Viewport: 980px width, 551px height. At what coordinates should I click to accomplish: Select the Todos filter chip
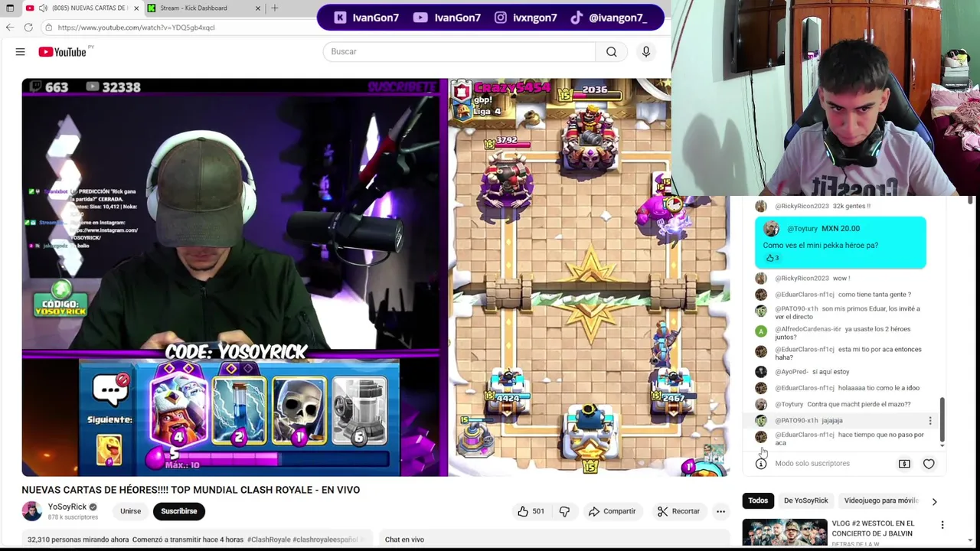click(x=758, y=500)
